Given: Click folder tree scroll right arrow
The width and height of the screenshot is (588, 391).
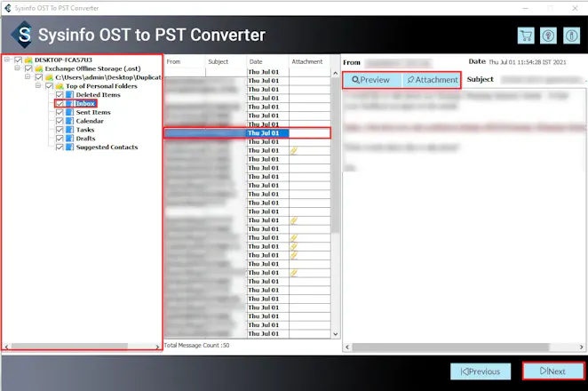Looking at the screenshot, I should [x=157, y=347].
